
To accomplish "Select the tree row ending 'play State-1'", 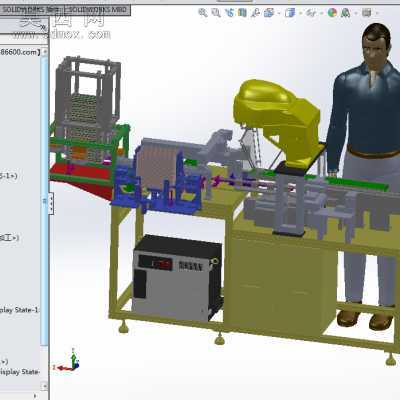I will point(20,310).
